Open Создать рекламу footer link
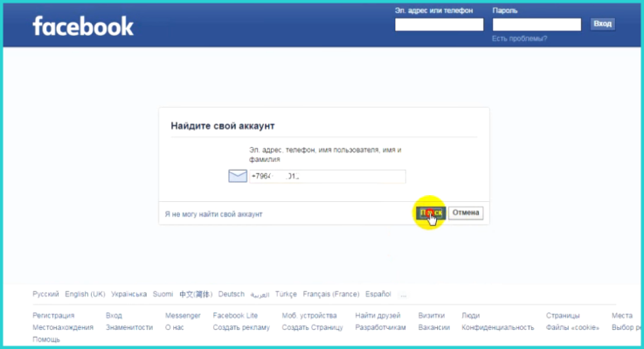The width and height of the screenshot is (644, 349). click(241, 328)
